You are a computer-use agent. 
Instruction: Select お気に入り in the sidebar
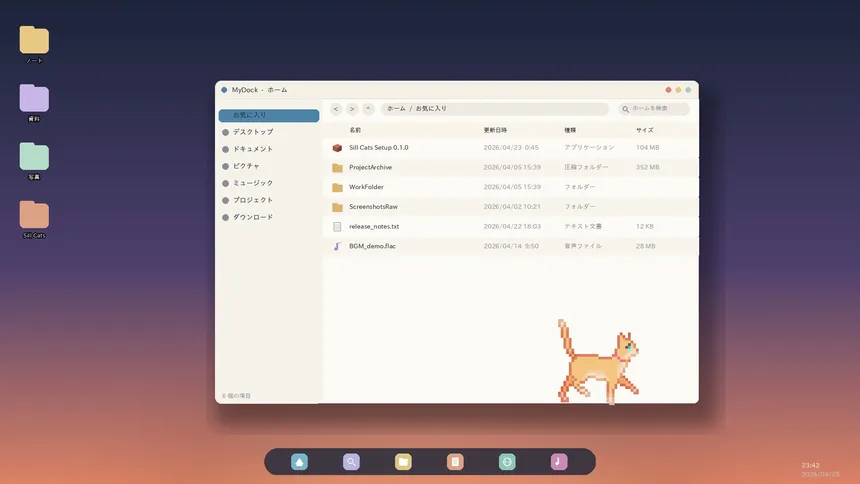pyautogui.click(x=268, y=116)
